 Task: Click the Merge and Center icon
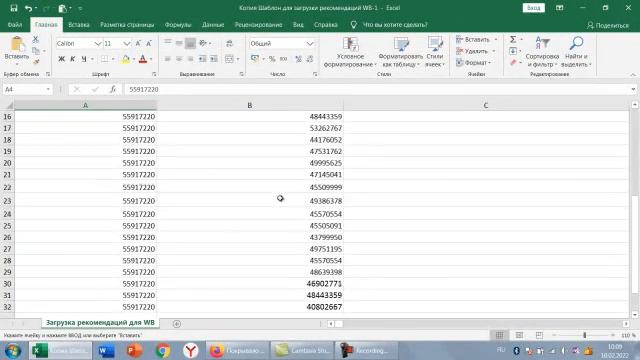tap(229, 59)
